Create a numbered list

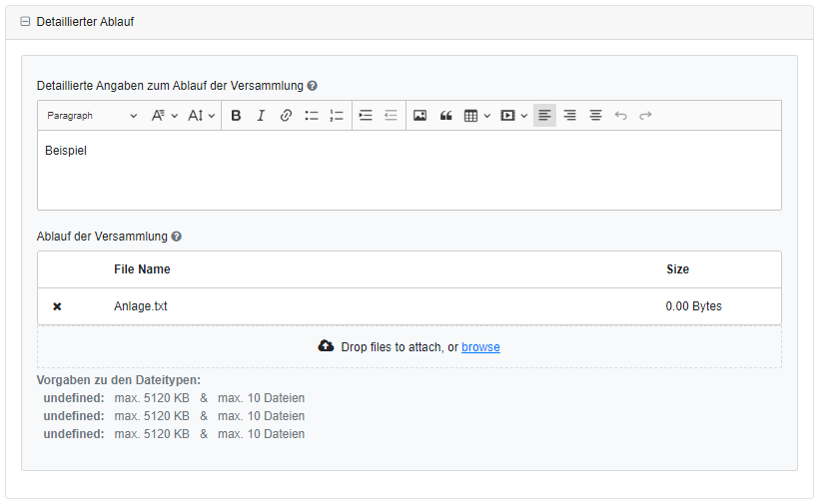click(337, 116)
